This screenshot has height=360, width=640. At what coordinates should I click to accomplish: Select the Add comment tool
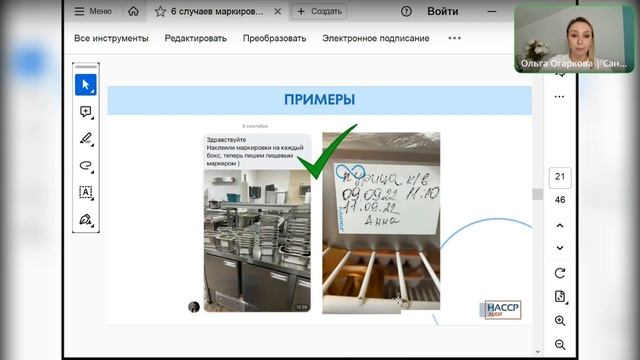point(86,112)
